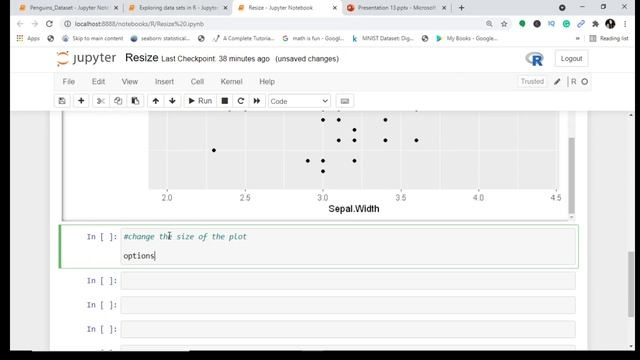Open a new browser tab

[462, 8]
